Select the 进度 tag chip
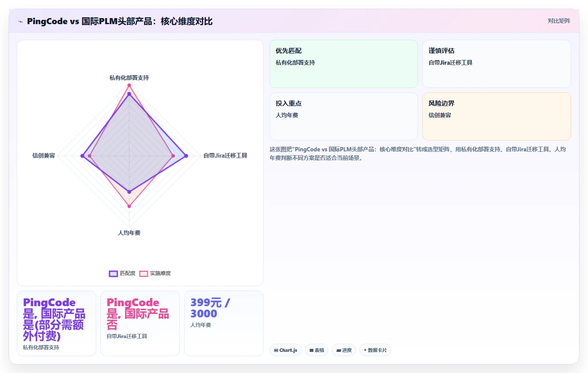Viewport: 588px width, 373px height. 344,350
